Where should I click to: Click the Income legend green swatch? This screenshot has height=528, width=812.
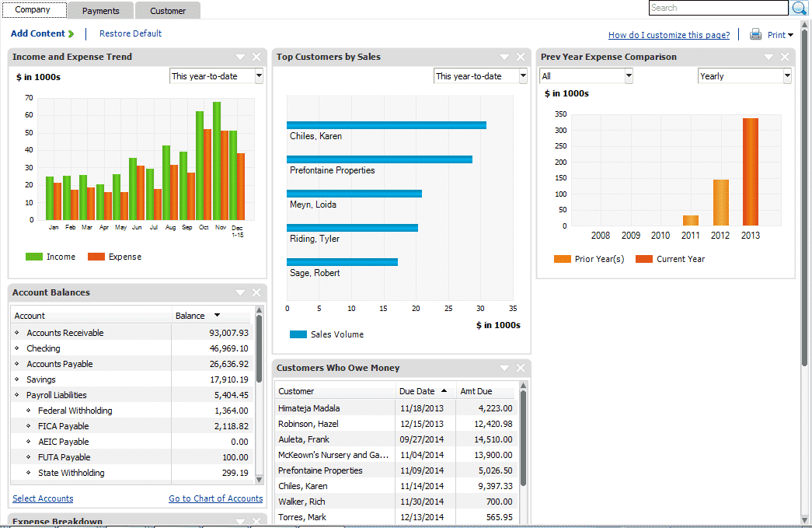coord(34,257)
